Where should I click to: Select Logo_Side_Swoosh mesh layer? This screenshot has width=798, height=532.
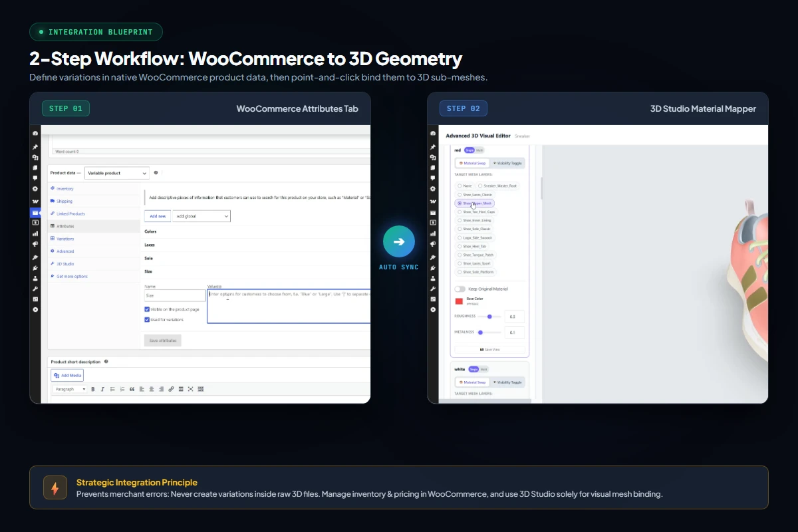pyautogui.click(x=475, y=237)
